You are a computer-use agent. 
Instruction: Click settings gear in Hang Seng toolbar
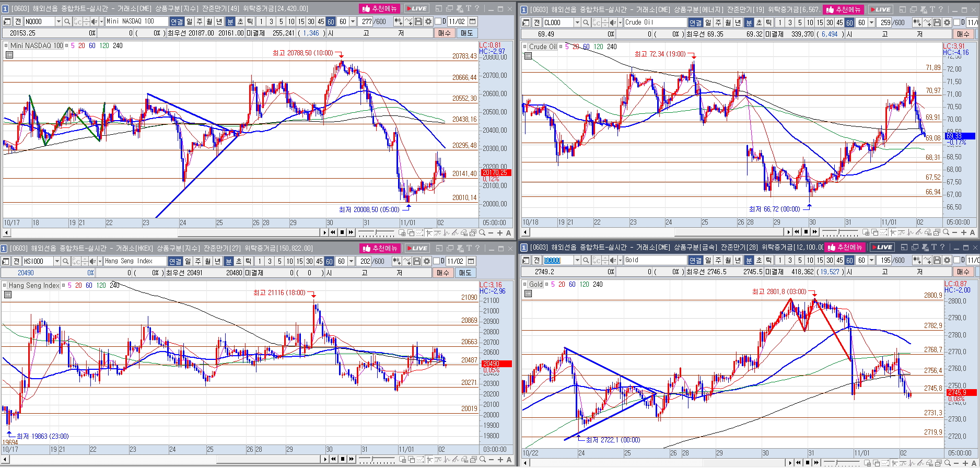point(426,261)
